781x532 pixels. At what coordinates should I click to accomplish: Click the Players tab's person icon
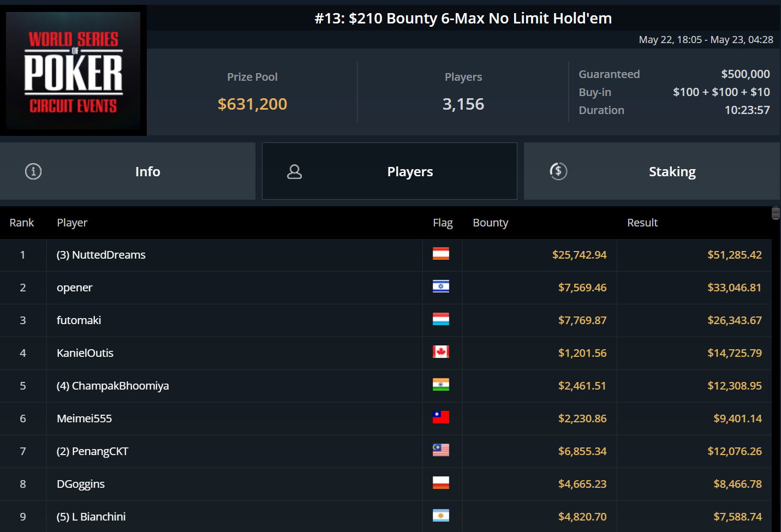point(295,172)
